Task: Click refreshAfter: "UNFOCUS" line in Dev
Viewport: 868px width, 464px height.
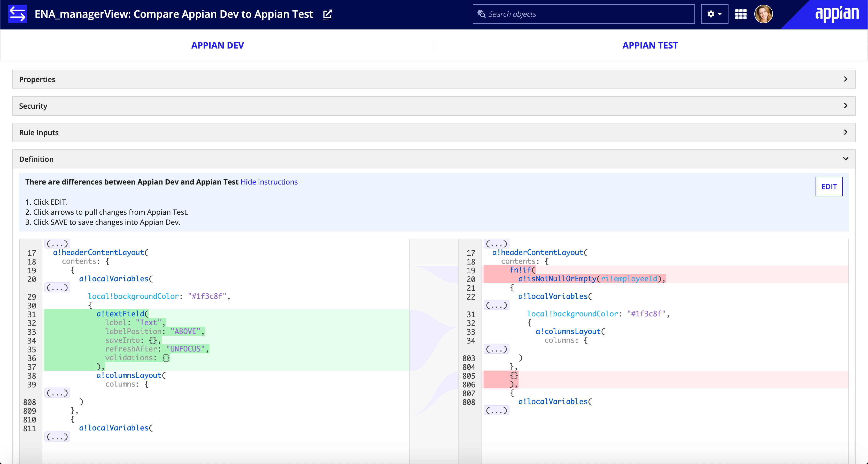Action: [x=157, y=349]
